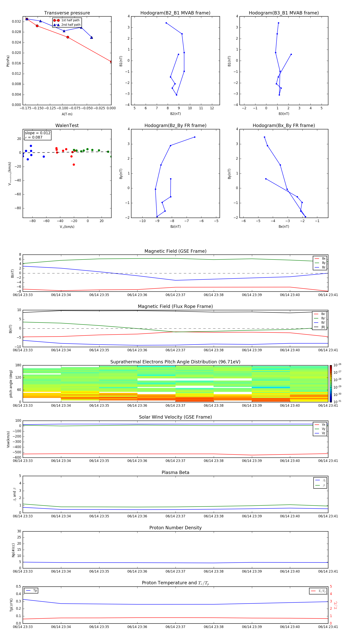Image resolution: width=351 pixels, height=644 pixels.
Task: Select Vy in the solar wind velocity legend
Action: coord(320,429)
